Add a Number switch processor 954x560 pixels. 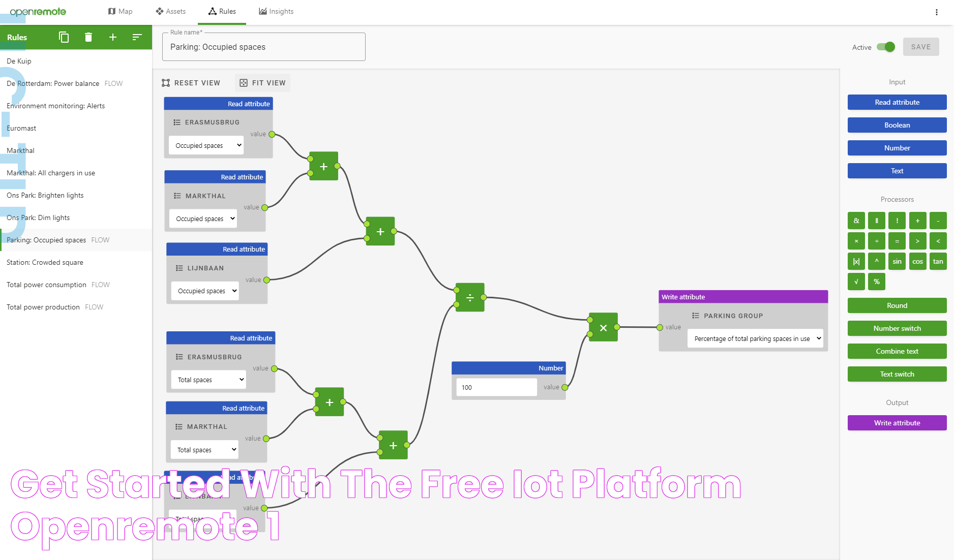coord(897,328)
